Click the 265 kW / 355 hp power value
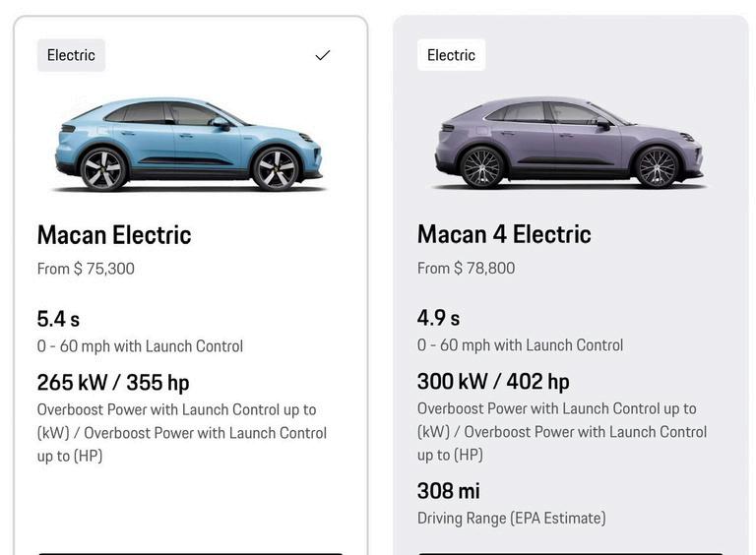 point(113,383)
